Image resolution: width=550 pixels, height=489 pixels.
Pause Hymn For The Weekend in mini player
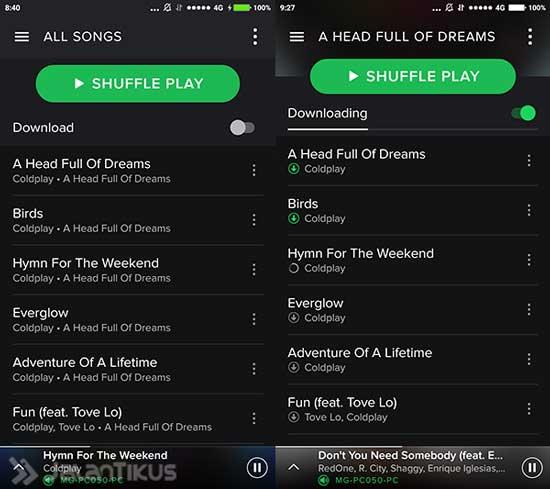[x=257, y=468]
